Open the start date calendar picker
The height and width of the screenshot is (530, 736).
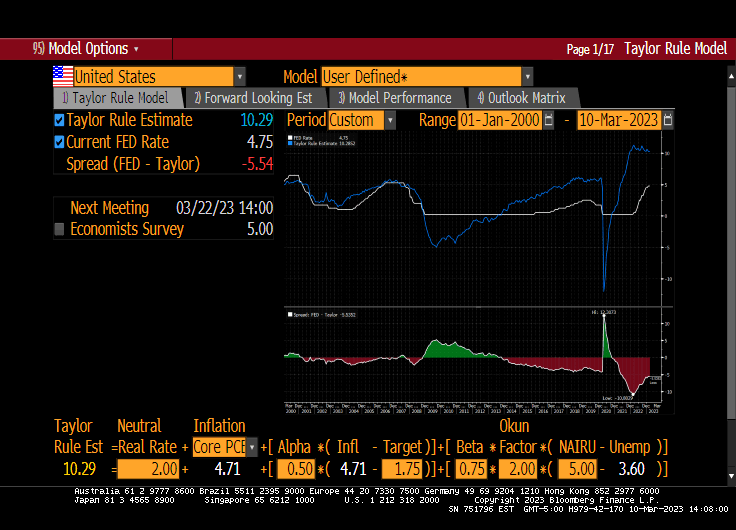[548, 120]
